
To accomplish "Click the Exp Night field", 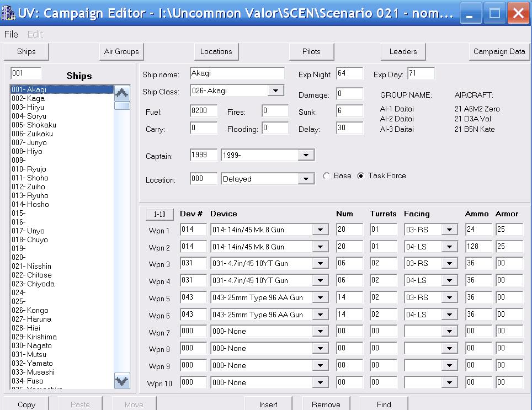I will tap(349, 73).
